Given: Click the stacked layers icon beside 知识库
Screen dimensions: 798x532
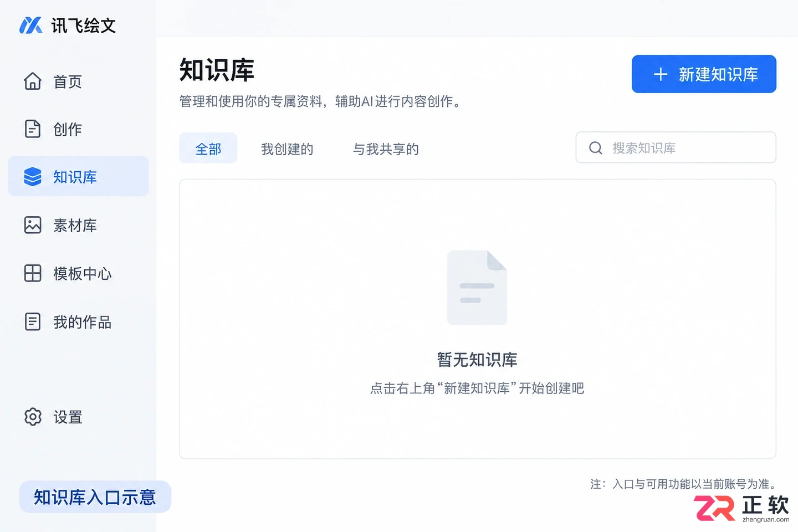Looking at the screenshot, I should 33,176.
